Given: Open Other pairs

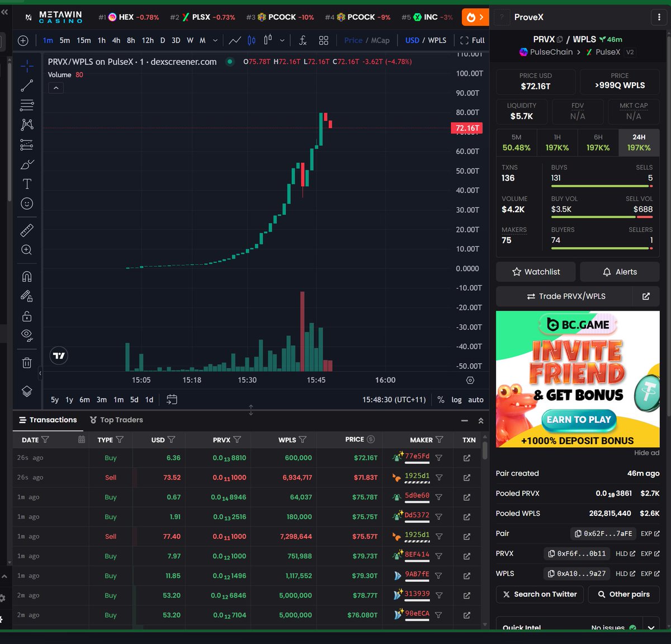Looking at the screenshot, I should 624,594.
